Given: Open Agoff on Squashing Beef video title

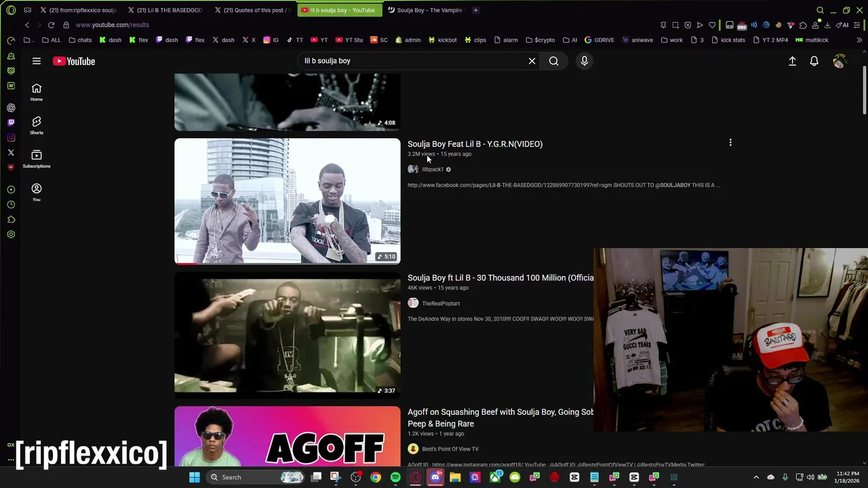Looking at the screenshot, I should tap(500, 418).
